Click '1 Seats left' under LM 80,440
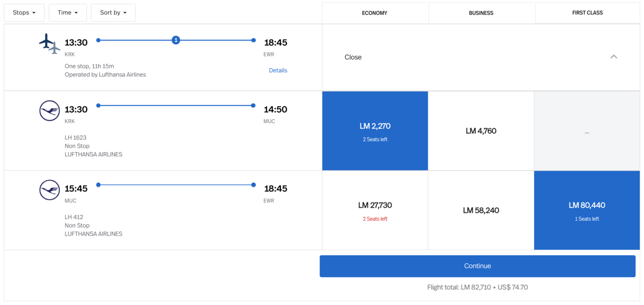Image resolution: width=644 pixels, height=305 pixels. pyautogui.click(x=587, y=219)
